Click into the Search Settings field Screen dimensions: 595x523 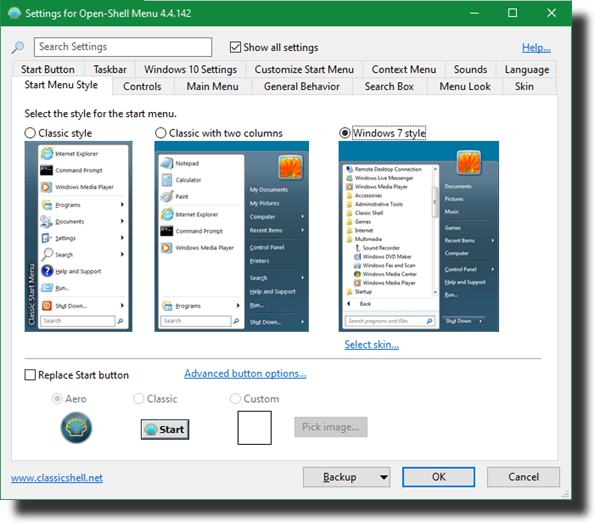[x=123, y=47]
